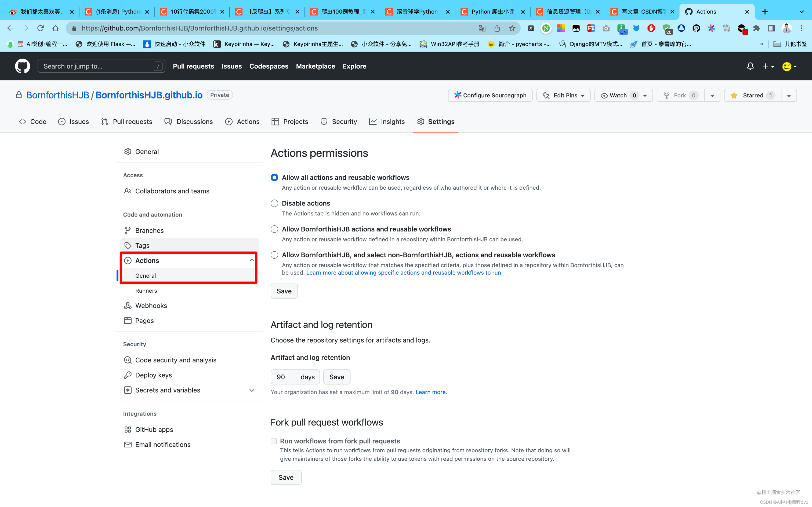Viewport: 812px width, 507px height.
Task: Open the Pages settings section
Action: (x=144, y=321)
